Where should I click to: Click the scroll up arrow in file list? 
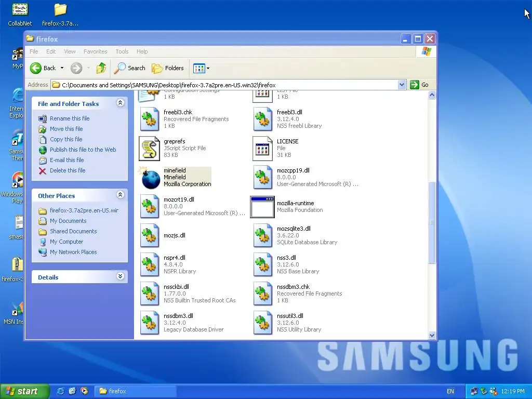432,95
